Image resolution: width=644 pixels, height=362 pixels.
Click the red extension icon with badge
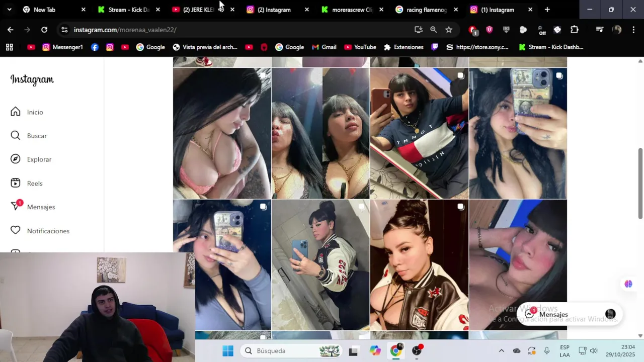tap(473, 30)
